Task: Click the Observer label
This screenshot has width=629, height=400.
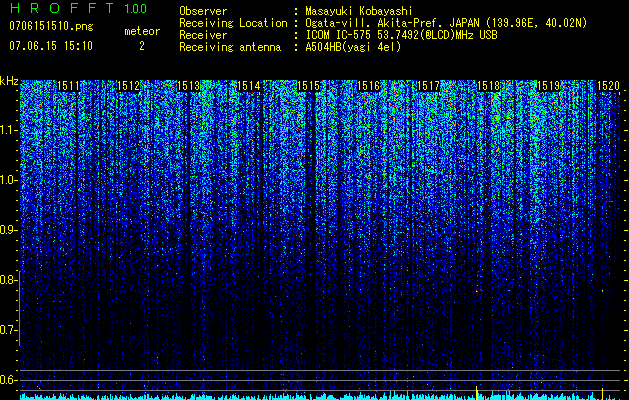Action: (203, 11)
